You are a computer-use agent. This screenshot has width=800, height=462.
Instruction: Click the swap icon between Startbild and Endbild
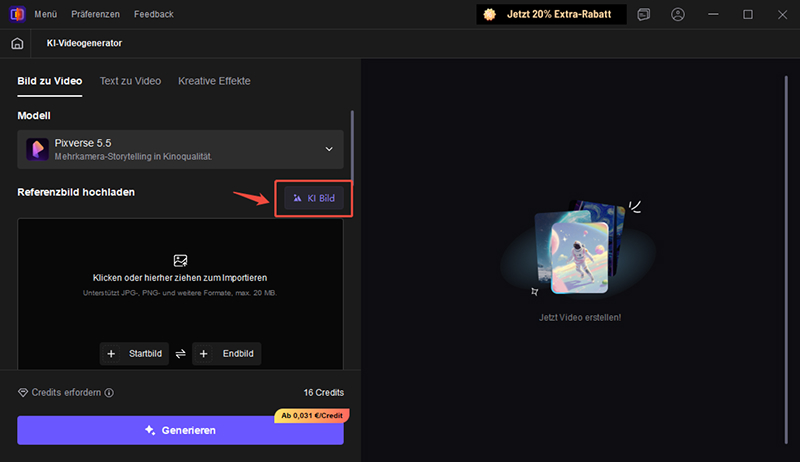pyautogui.click(x=181, y=354)
